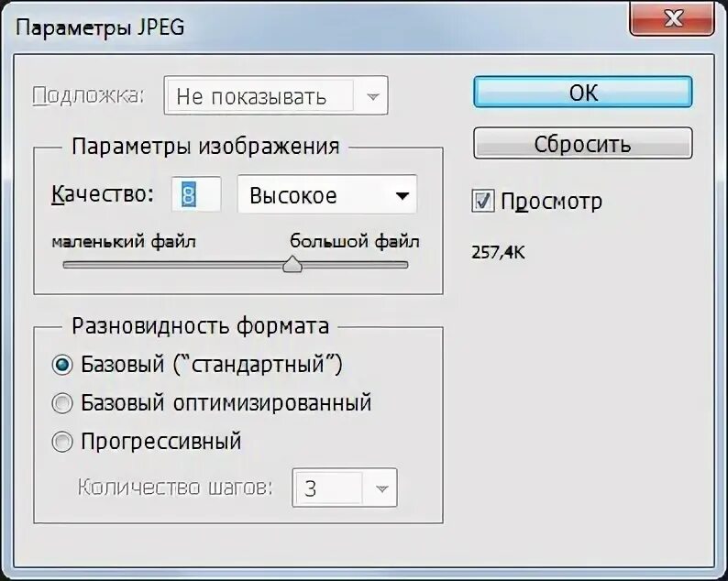Toggle the Просмотр checkbox
The width and height of the screenshot is (728, 581).
click(x=483, y=201)
